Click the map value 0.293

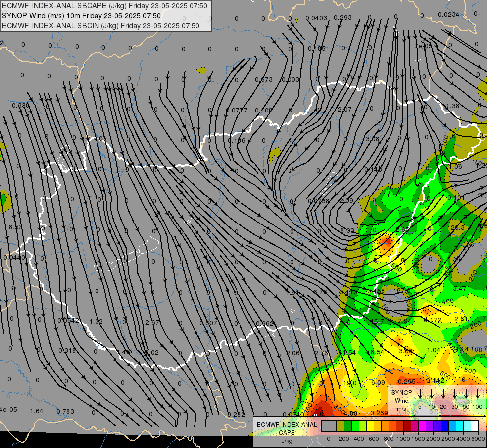pos(343,18)
